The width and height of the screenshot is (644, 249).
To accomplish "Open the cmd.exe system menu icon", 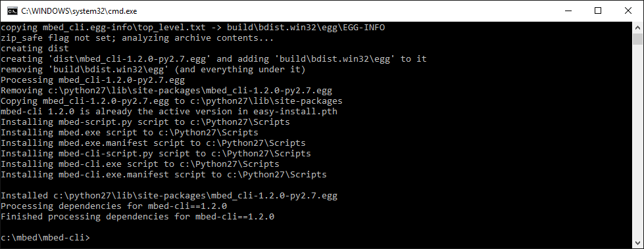I will (x=12, y=11).
